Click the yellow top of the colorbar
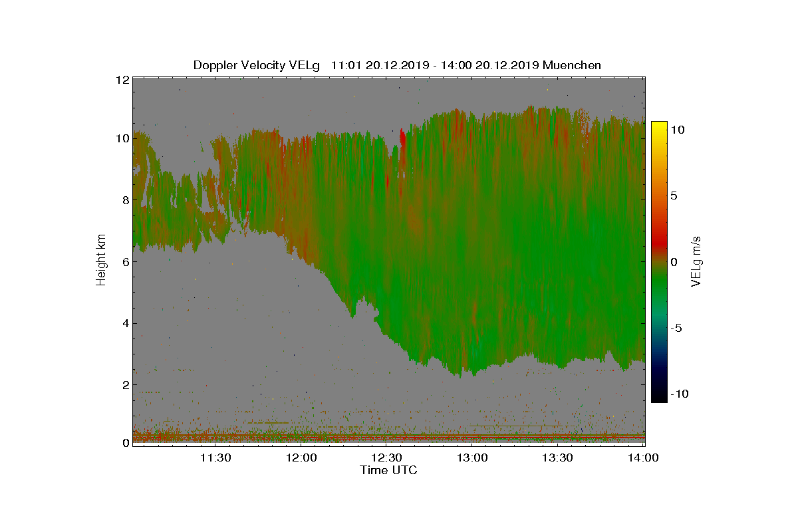 pos(658,126)
